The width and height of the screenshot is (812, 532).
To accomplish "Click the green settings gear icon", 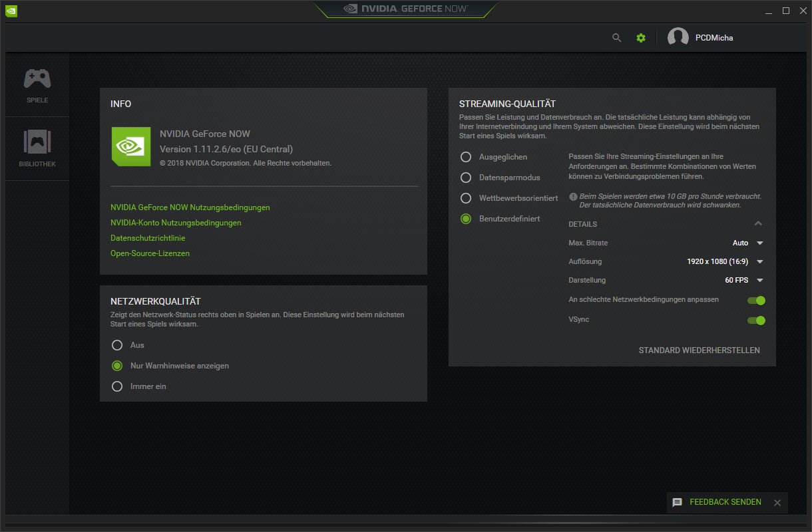I will (641, 38).
